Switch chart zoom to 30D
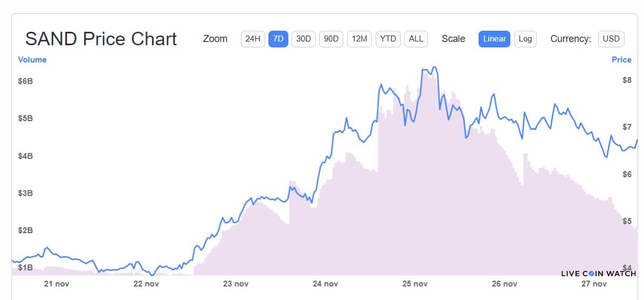This screenshot has height=300, width=644. coord(303,39)
